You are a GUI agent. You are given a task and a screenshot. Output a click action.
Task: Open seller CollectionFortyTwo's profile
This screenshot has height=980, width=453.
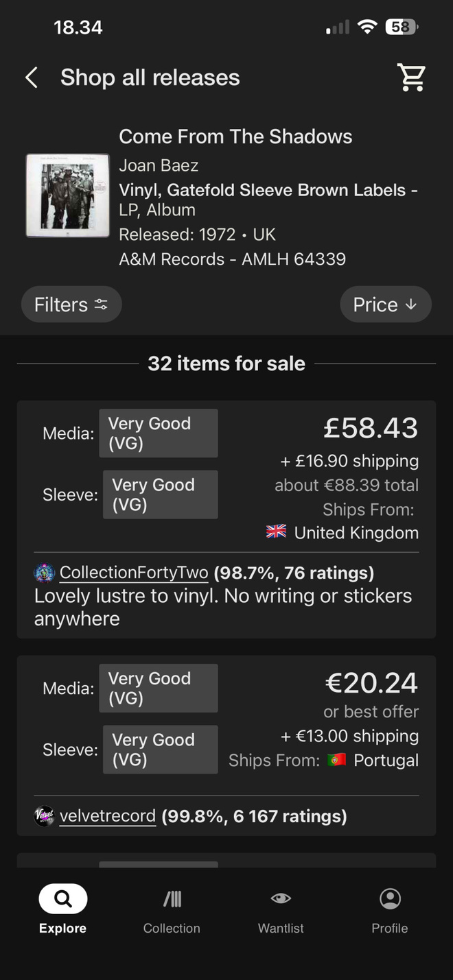[x=134, y=572]
